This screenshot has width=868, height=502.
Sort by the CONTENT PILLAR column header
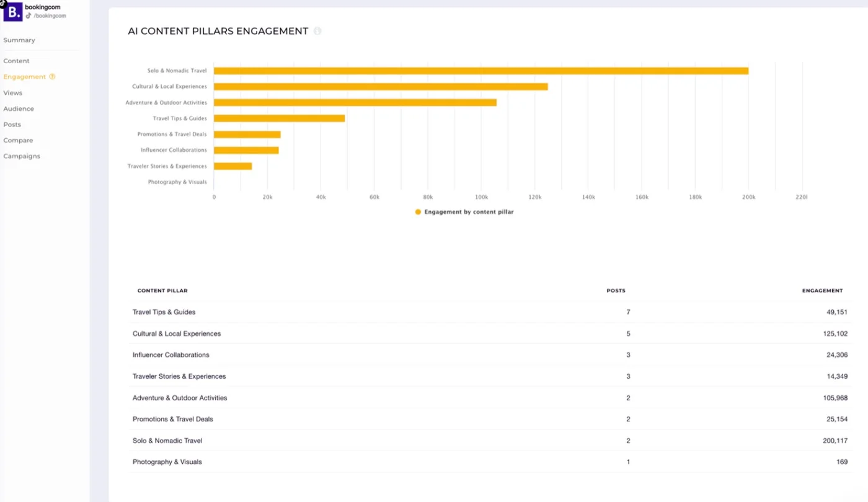(x=162, y=291)
